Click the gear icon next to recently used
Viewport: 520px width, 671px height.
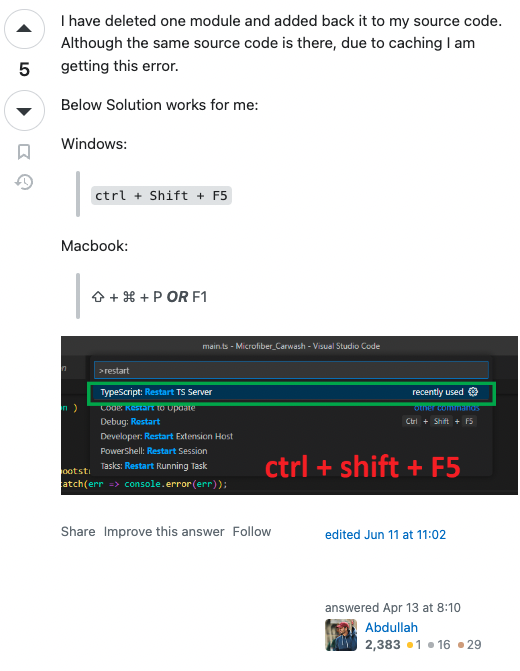pyautogui.click(x=473, y=392)
